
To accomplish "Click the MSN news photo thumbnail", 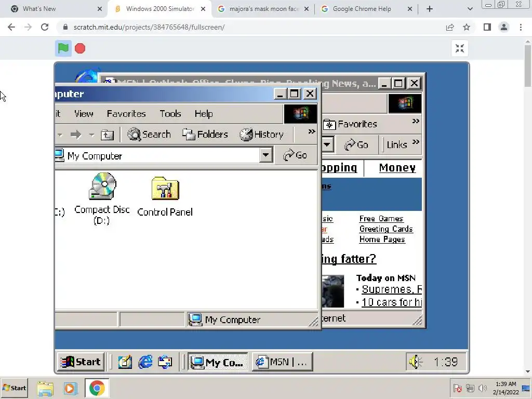I will [333, 291].
